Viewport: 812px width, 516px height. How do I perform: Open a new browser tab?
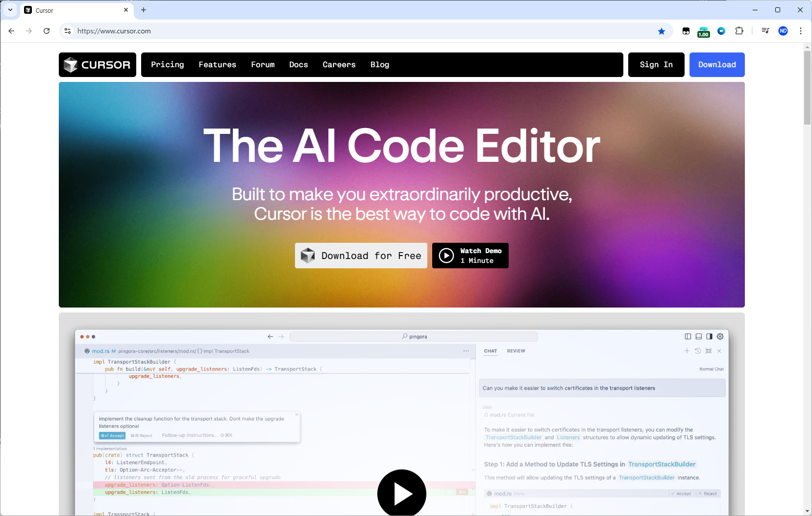tap(144, 10)
